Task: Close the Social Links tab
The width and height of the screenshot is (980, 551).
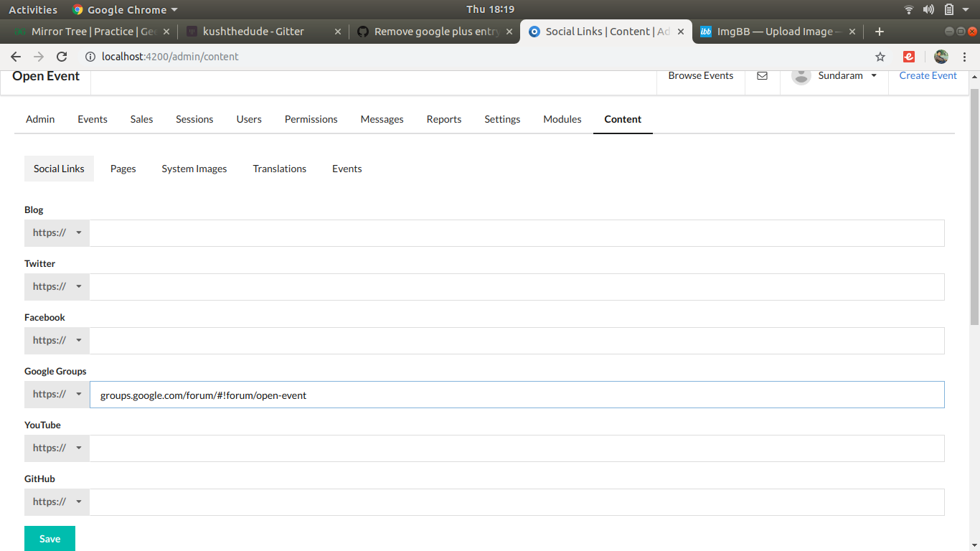Action: (681, 32)
